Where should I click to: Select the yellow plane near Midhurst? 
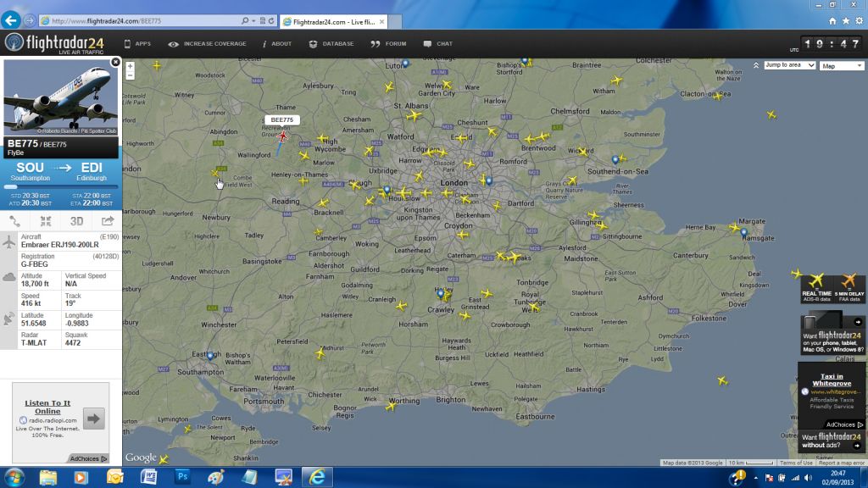click(x=320, y=352)
